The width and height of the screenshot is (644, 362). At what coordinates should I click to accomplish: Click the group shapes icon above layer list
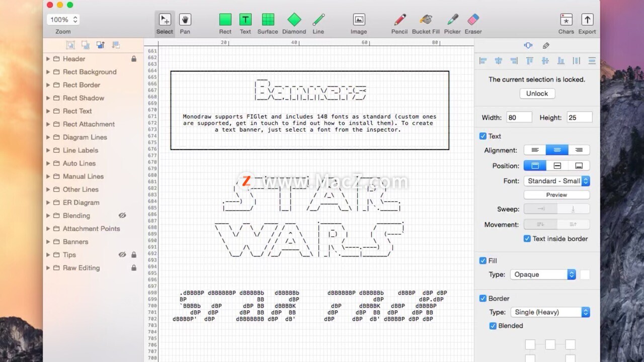70,45
